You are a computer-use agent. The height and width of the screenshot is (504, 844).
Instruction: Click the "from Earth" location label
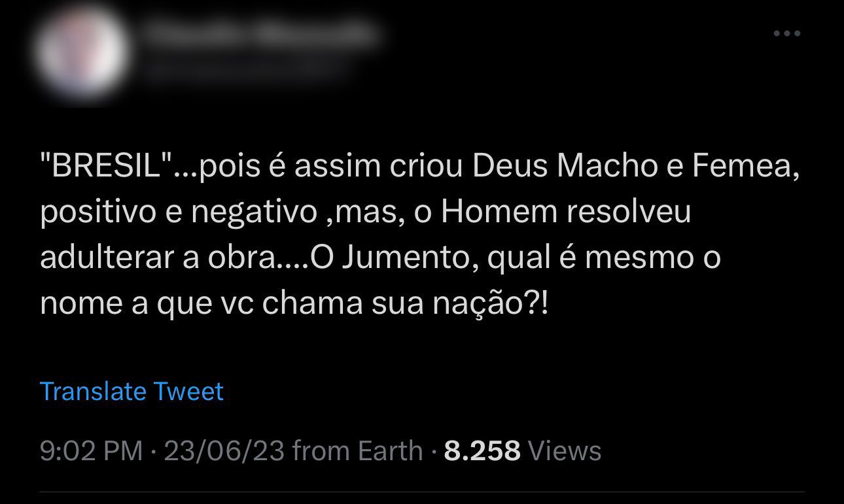point(358,451)
